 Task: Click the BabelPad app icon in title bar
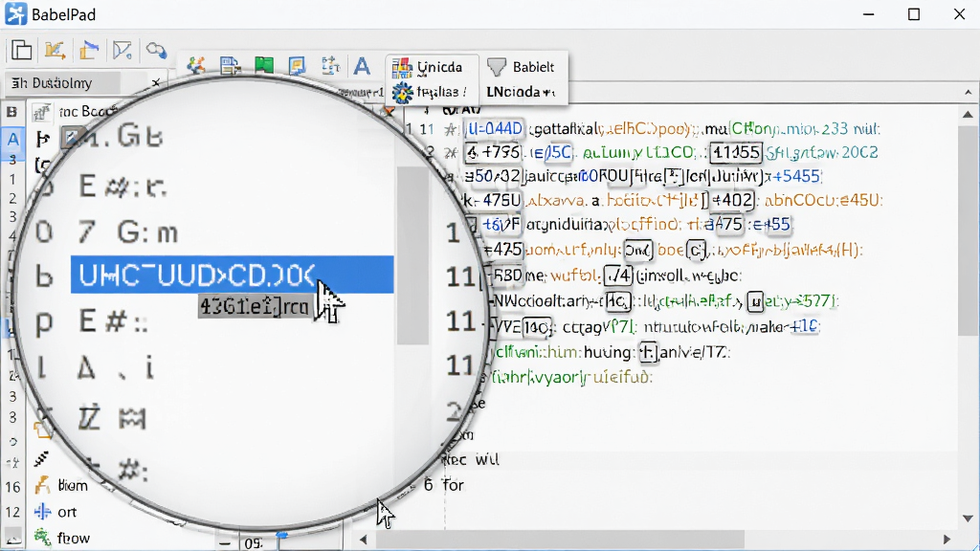(x=15, y=13)
